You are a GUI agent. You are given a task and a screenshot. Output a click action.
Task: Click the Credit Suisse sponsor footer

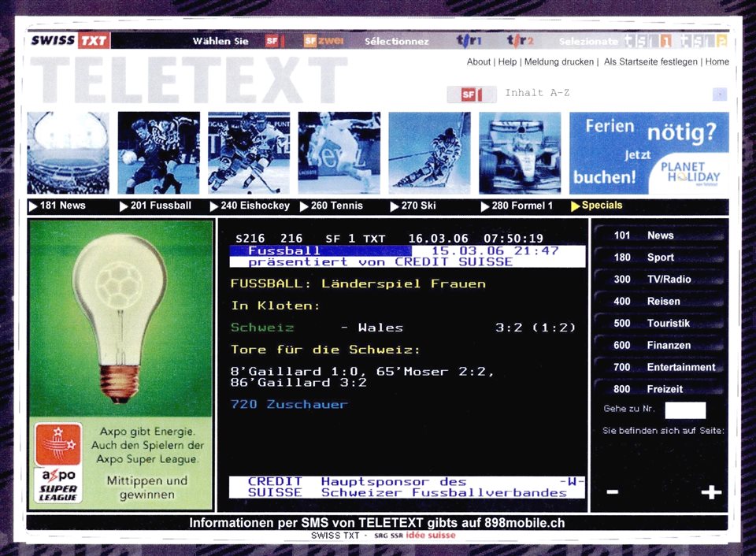pyautogui.click(x=407, y=487)
